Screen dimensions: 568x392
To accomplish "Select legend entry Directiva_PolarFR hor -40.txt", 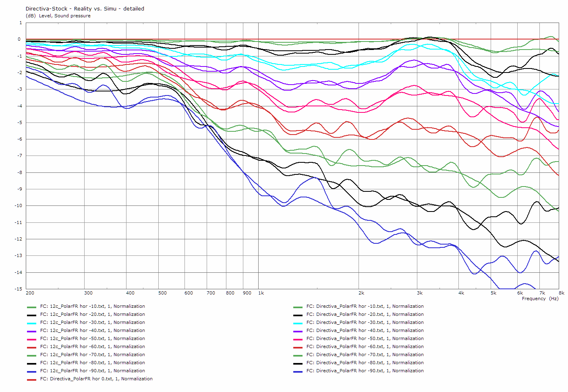I will coord(365,330).
